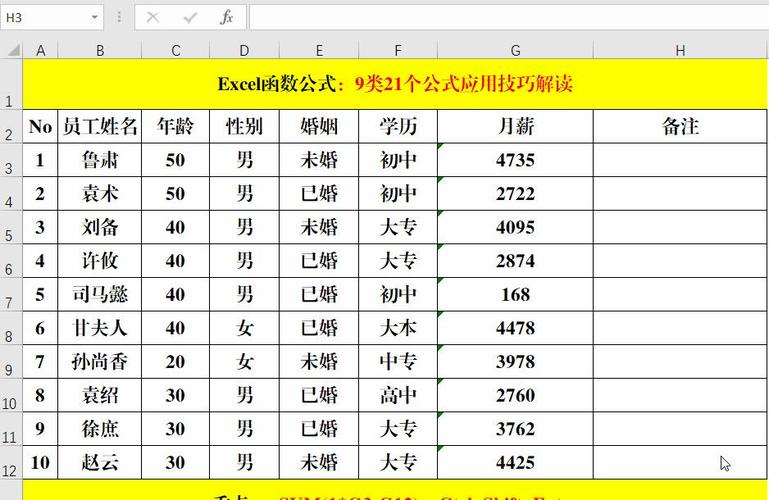Click salary cell 2874
The image size is (769, 500).
[515, 261]
